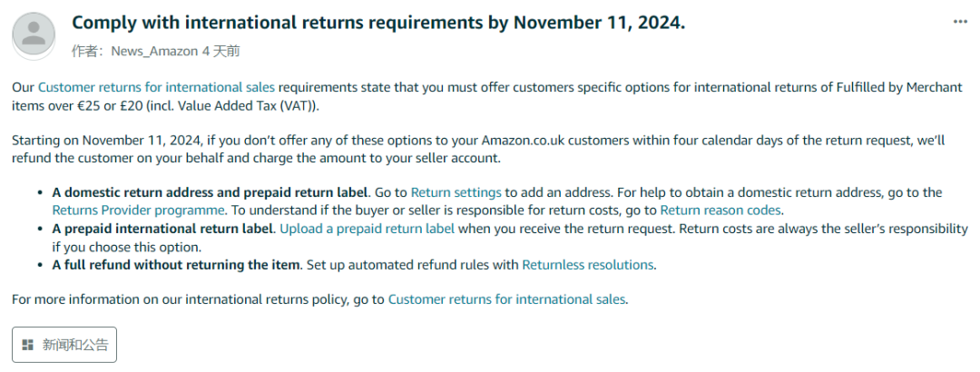Click the "4 天前" post timestamp

pyautogui.click(x=220, y=52)
